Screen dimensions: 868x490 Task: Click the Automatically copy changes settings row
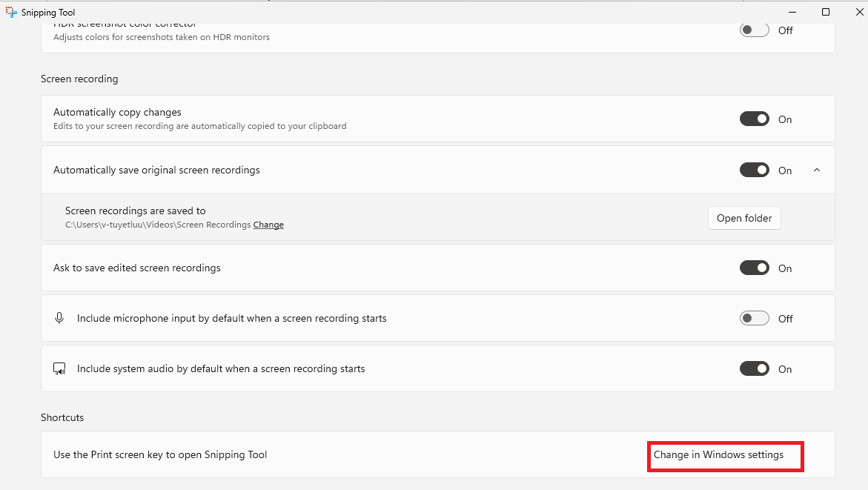tap(371, 119)
